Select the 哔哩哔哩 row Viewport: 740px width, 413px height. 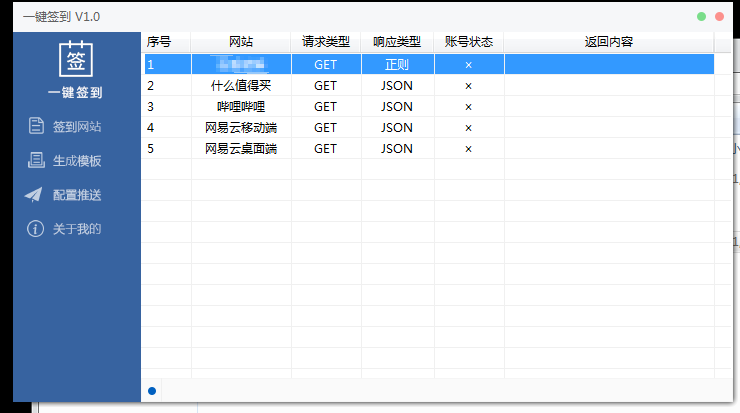pos(241,107)
